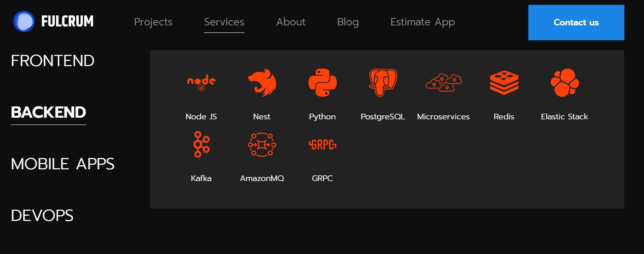Select the 'Microservices' text label
The image size is (644, 254).
point(443,117)
